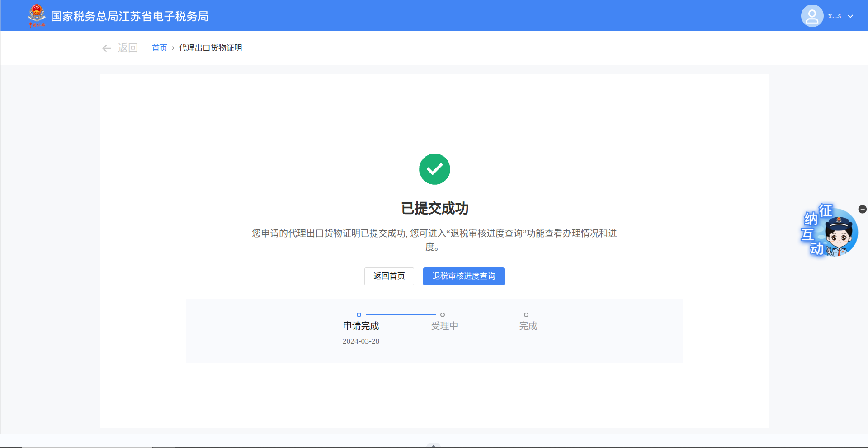The height and width of the screenshot is (448, 868).
Task: Click the 返回 text in navigation bar
Action: [127, 48]
